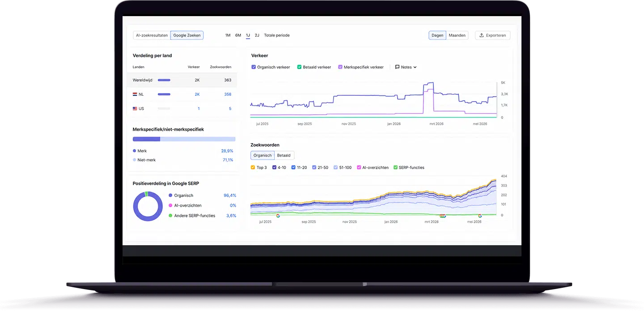Viewport: 644px width, 311px height.
Task: Uncheck the 4-10 positions checkbox
Action: (274, 168)
